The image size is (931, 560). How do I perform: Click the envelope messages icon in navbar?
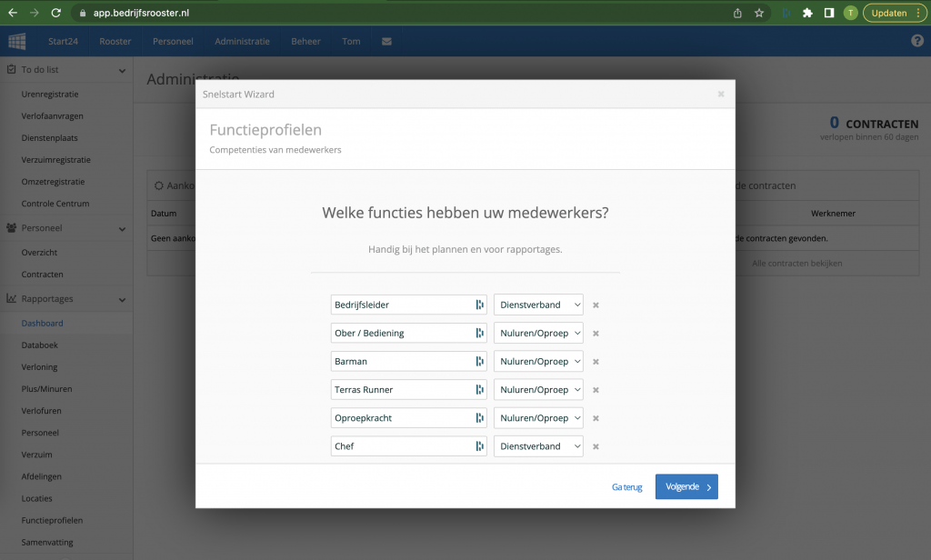tap(386, 42)
